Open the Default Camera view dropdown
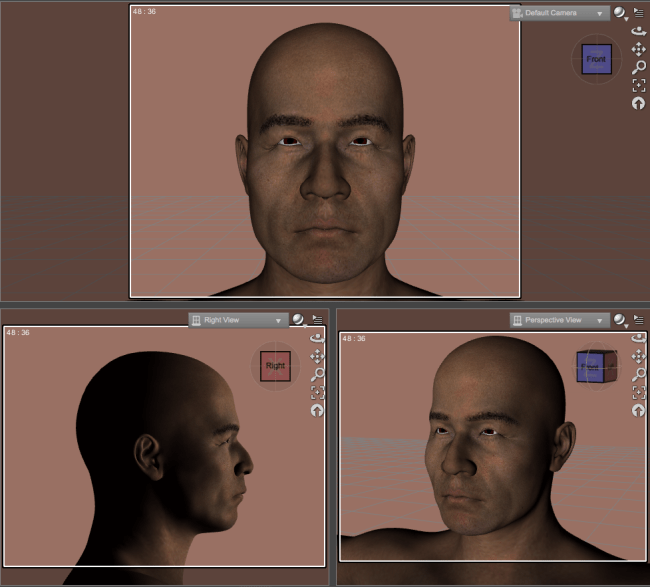 click(x=560, y=14)
